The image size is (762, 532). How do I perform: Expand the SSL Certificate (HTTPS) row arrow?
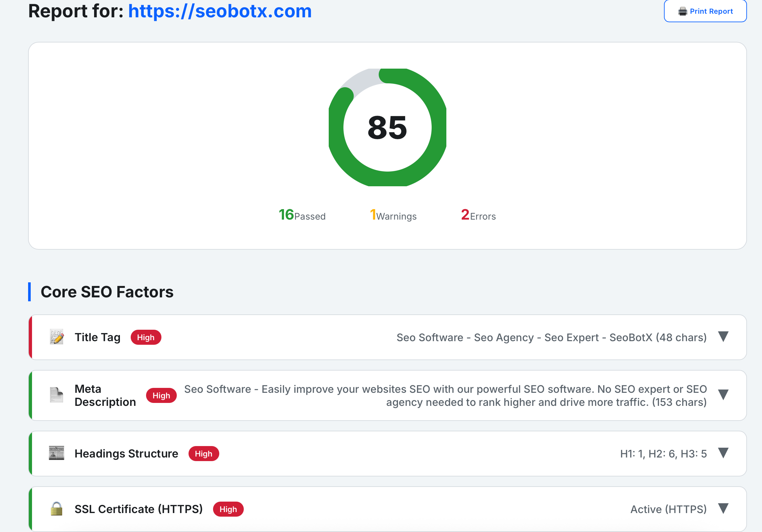(x=723, y=508)
